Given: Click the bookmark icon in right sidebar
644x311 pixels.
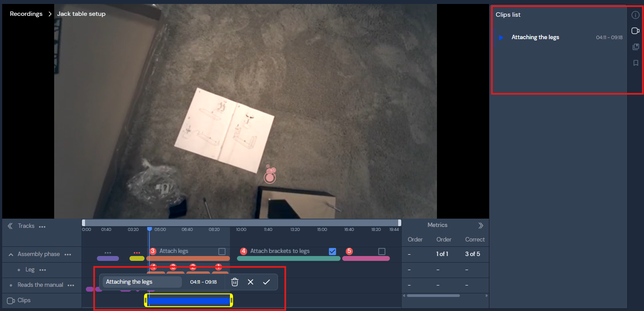Looking at the screenshot, I should [636, 62].
